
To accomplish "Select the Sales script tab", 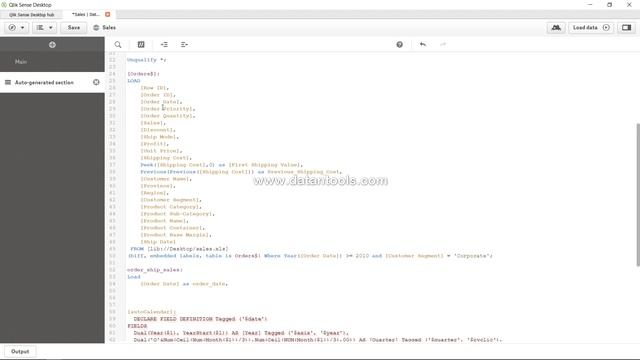I will tap(85, 14).
